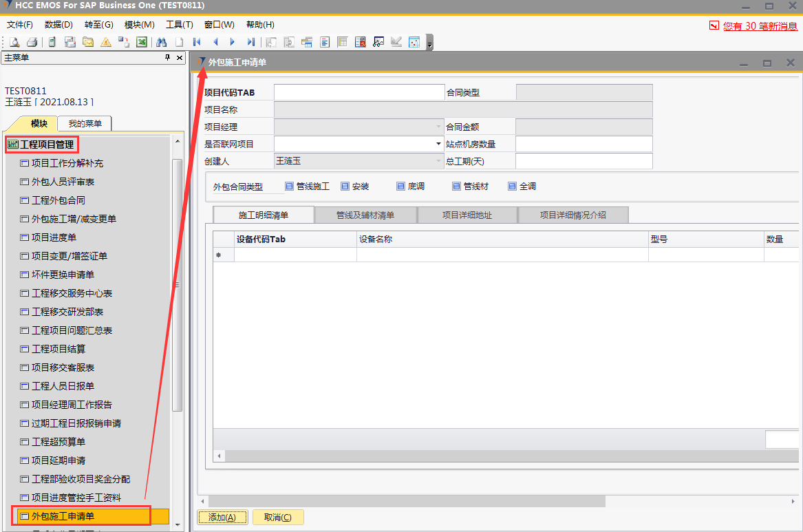This screenshot has height=532, width=803.
Task: Click the yellow warning triangle toolbar icon
Action: [x=106, y=42]
